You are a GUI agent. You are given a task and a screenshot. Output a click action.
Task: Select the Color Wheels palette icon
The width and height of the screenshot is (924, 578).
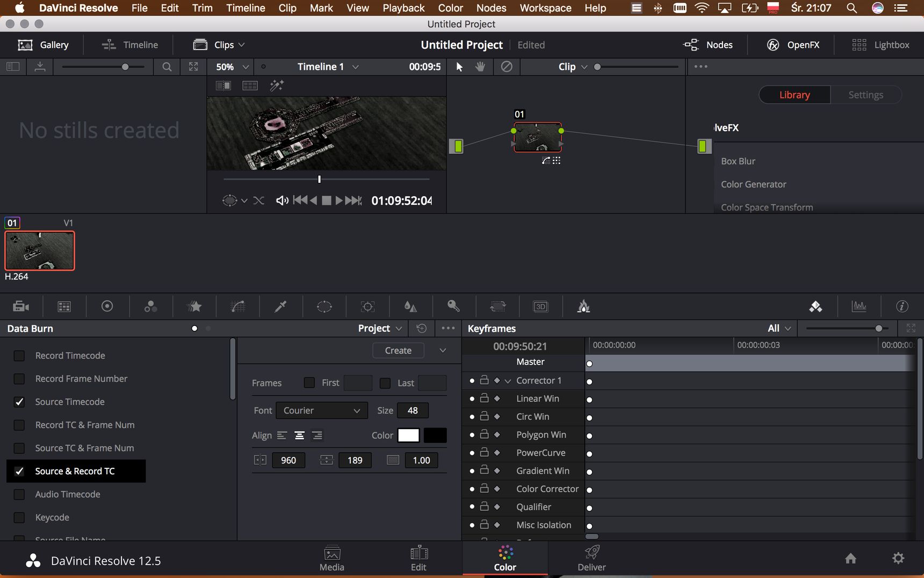coord(107,306)
